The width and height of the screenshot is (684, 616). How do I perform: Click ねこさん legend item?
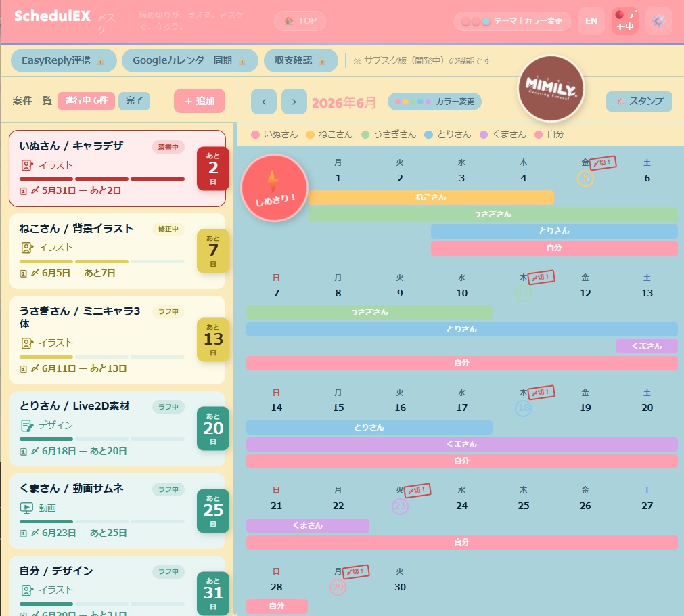329,135
